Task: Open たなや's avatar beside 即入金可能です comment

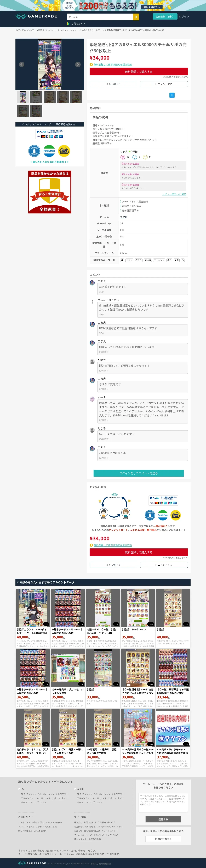Action: (x=92, y=362)
